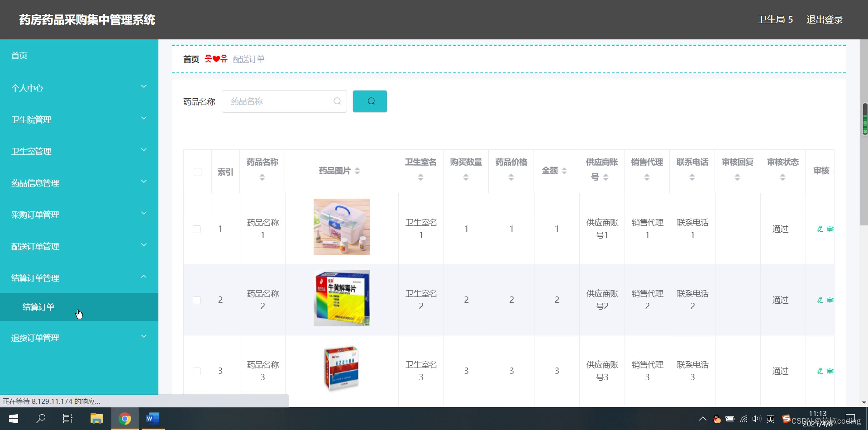Click the 药品名称 search input field
The width and height of the screenshot is (868, 430).
point(284,101)
